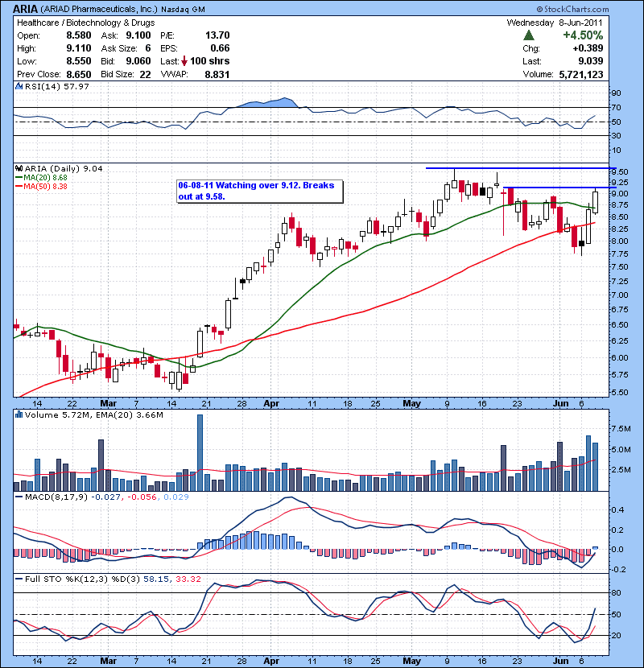
Task: Click the Last price 9.039
Action: coord(591,61)
